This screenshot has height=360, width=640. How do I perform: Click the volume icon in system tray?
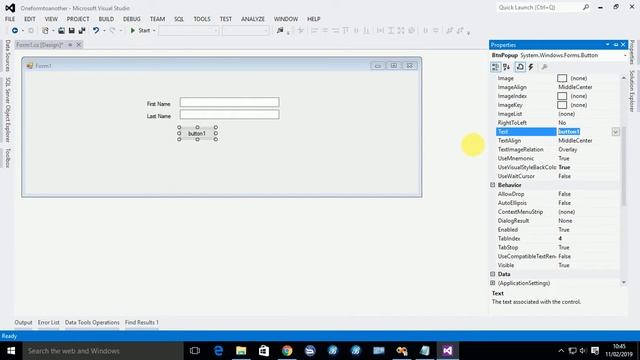click(x=583, y=351)
